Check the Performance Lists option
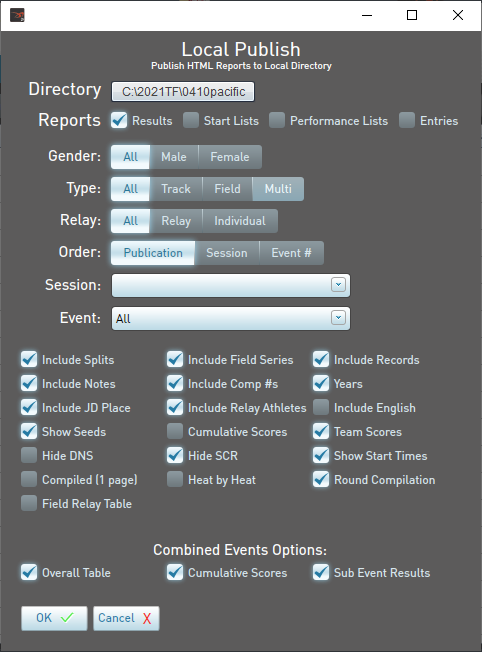Viewport: 482px width, 652px height. pos(277,120)
